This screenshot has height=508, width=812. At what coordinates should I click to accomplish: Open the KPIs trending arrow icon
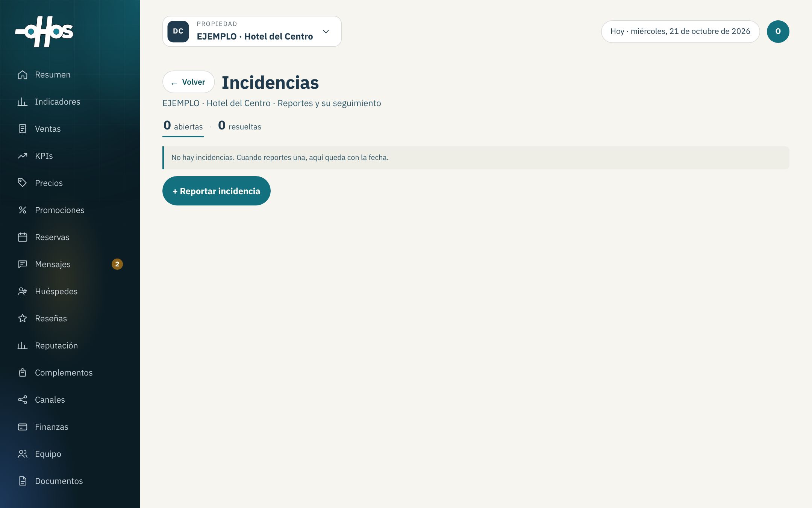(23, 156)
